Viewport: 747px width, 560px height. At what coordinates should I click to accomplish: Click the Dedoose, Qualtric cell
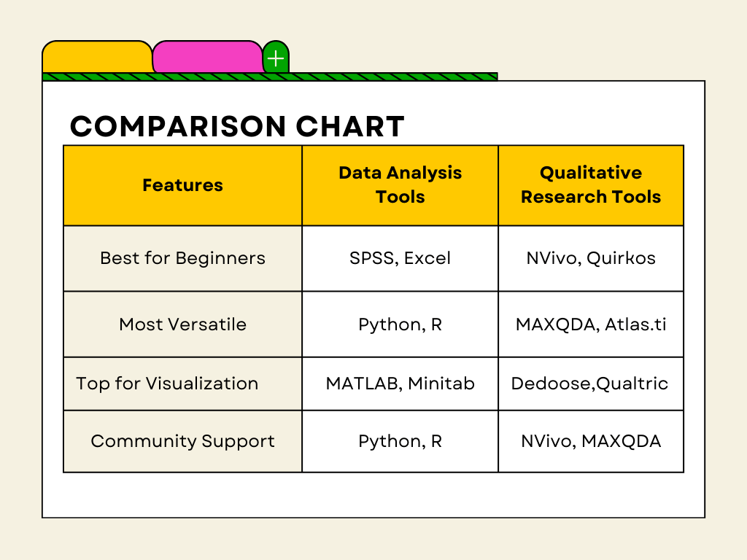point(589,384)
